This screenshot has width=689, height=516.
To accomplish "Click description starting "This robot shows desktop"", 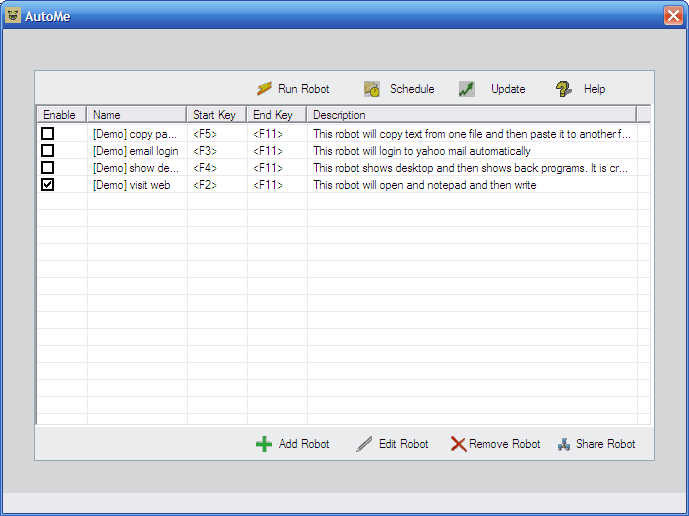I will (470, 168).
